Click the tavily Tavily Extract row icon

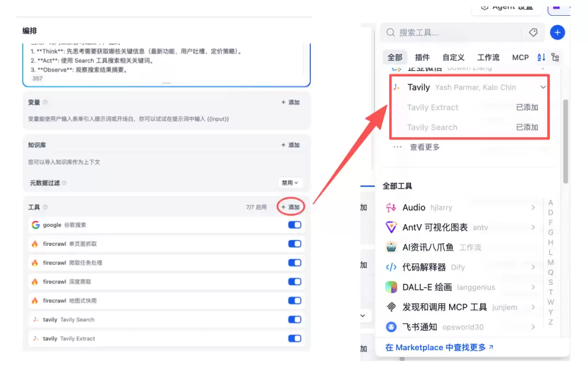pyautogui.click(x=35, y=338)
